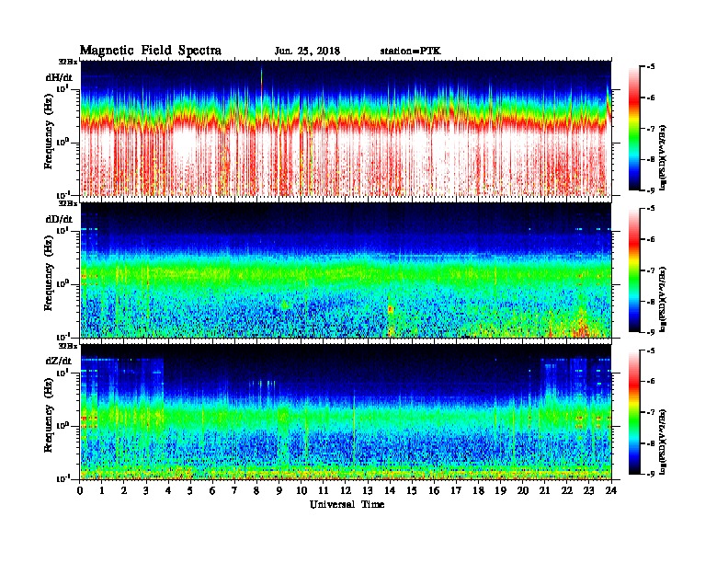Click the dD/dt panel label
The image size is (728, 563).
click(59, 219)
